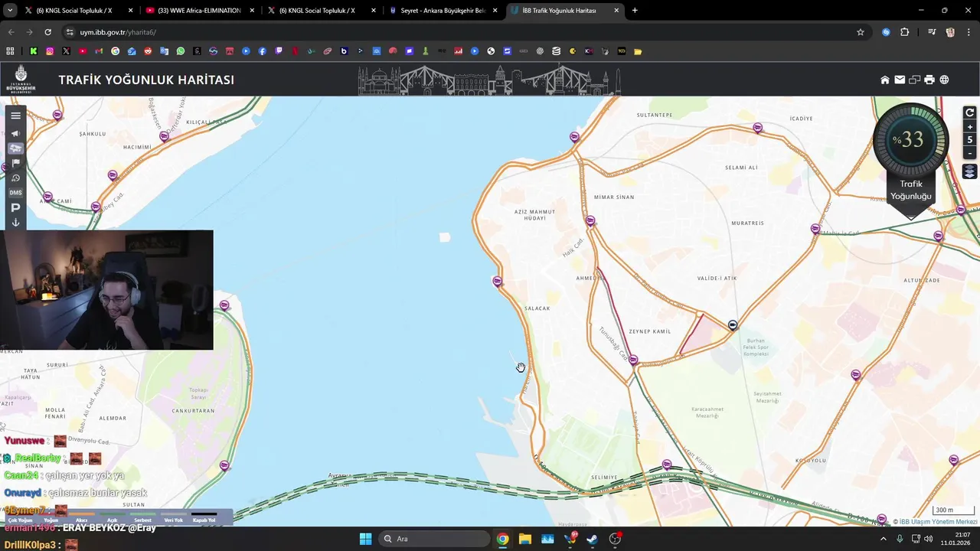The height and width of the screenshot is (551, 980).
Task: Show parking lots with the P icon
Action: [x=15, y=208]
